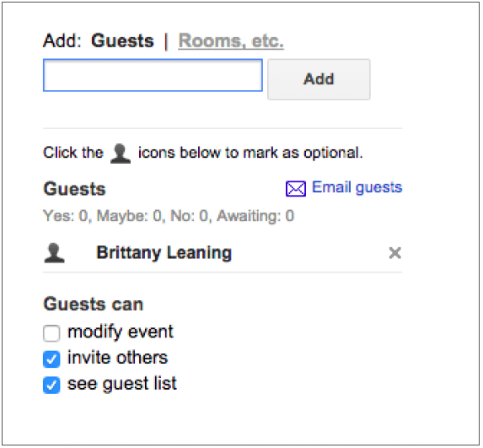Select the Brittany Leaning guest name
This screenshot has height=448, width=483.
[x=164, y=253]
